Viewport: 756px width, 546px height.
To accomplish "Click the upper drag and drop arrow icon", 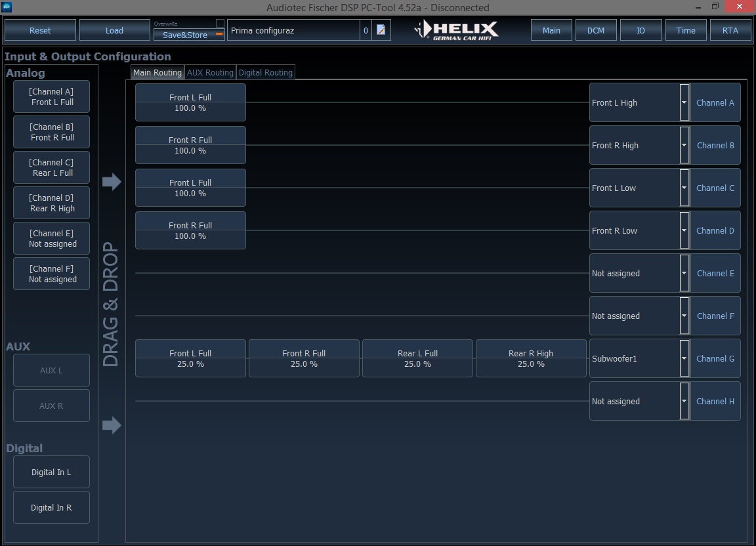I will [x=112, y=181].
